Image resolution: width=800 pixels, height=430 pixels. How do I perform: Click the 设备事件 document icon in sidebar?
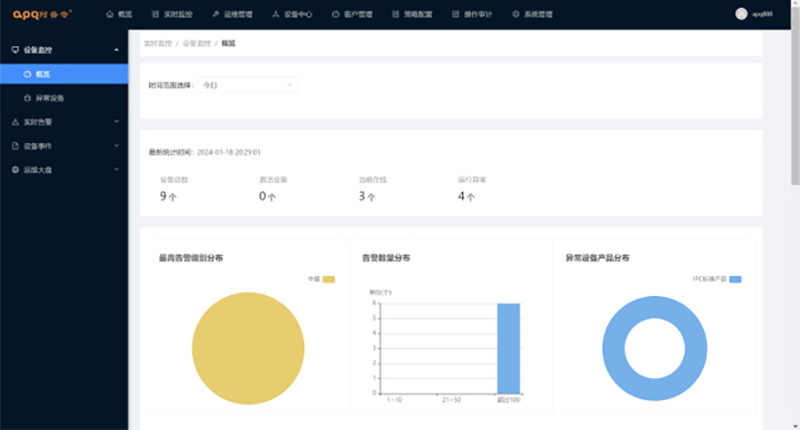[x=15, y=146]
